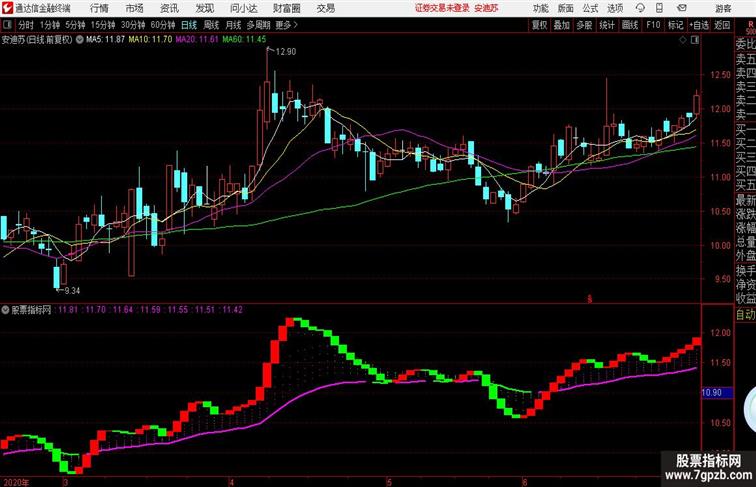
Task: Open the 公式 menu
Action: coord(591,8)
